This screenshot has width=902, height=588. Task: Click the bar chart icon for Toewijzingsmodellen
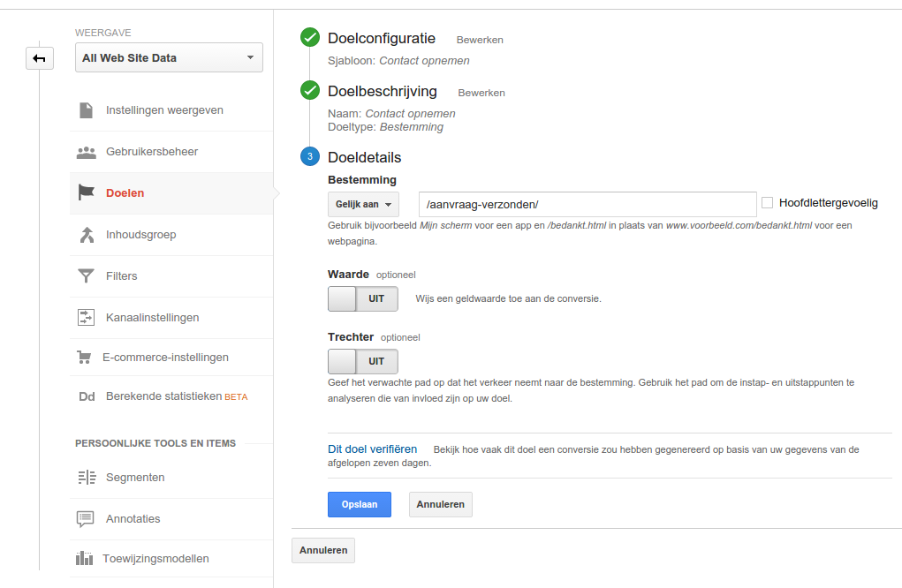tap(84, 558)
